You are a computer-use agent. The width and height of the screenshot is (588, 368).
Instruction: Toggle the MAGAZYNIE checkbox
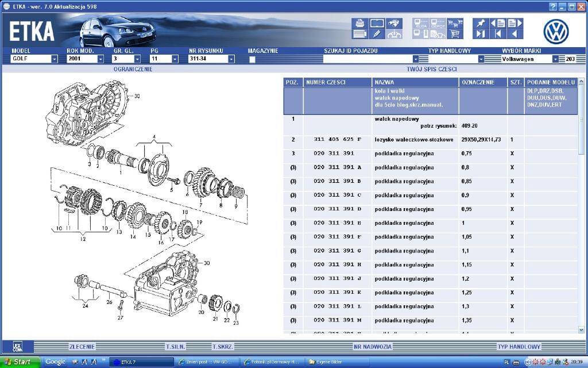tap(253, 59)
